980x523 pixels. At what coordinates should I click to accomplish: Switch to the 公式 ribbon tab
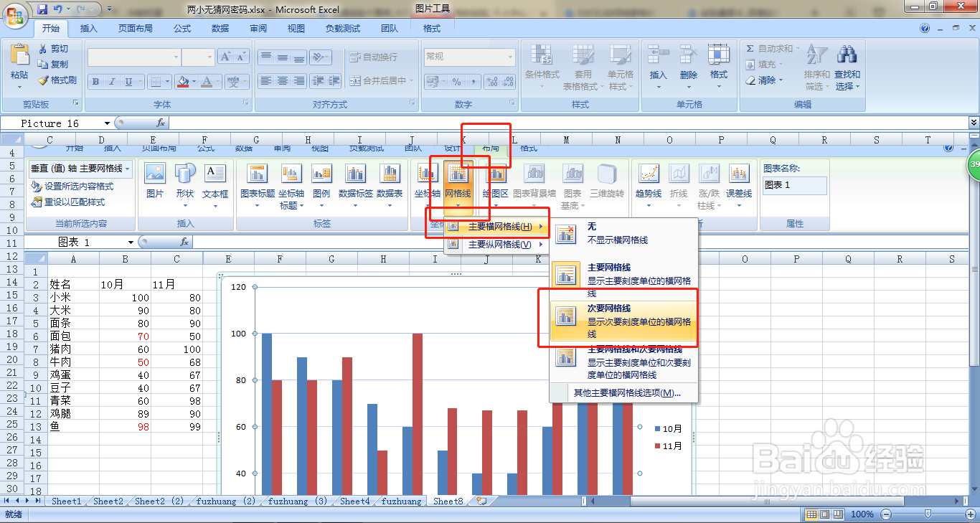tap(182, 28)
